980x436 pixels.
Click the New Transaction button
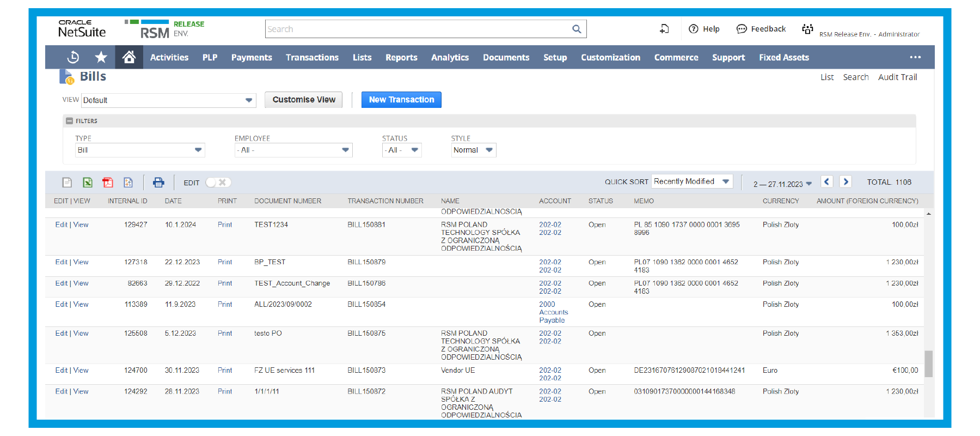pyautogui.click(x=401, y=100)
